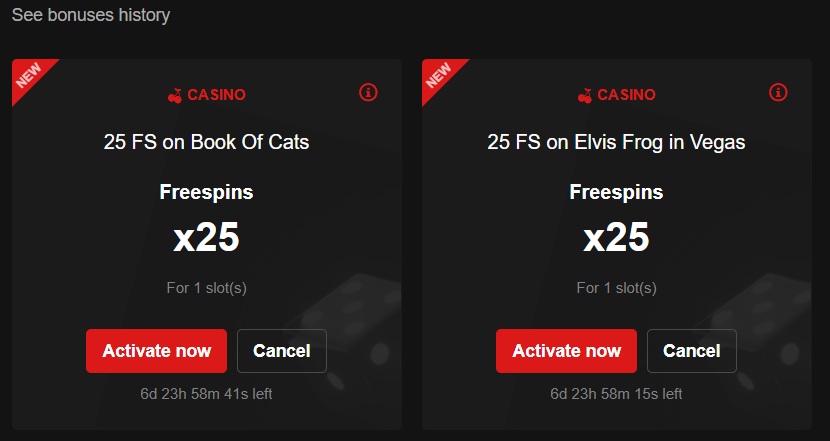Image resolution: width=830 pixels, height=441 pixels.
Task: Click cherry icon on Elvis Frog card
Action: pyautogui.click(x=584, y=95)
